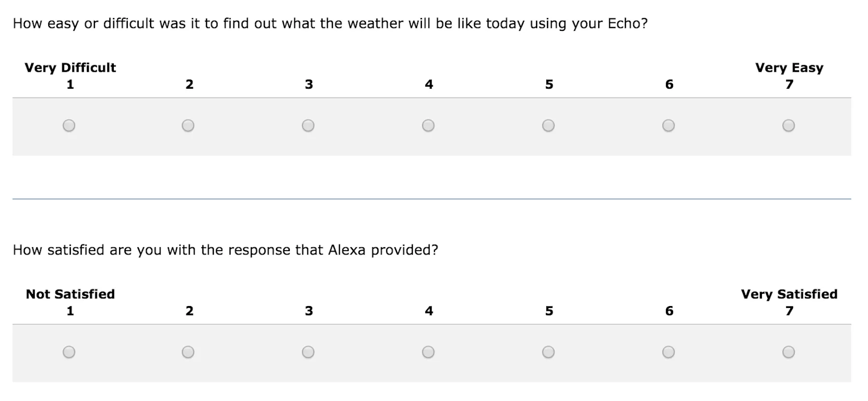This screenshot has height=401, width=868.
Task: Click the Very Satisfied scale label
Action: point(789,294)
